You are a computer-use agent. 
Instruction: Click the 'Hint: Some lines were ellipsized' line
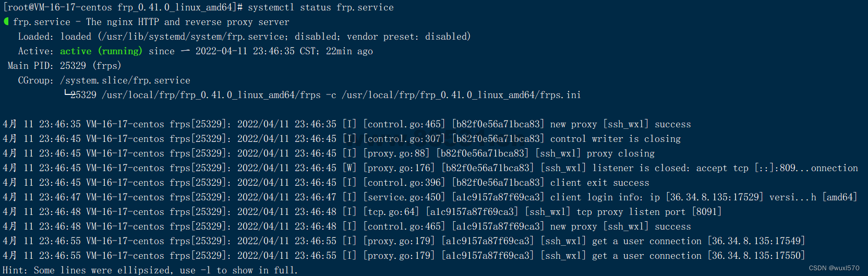click(150, 270)
